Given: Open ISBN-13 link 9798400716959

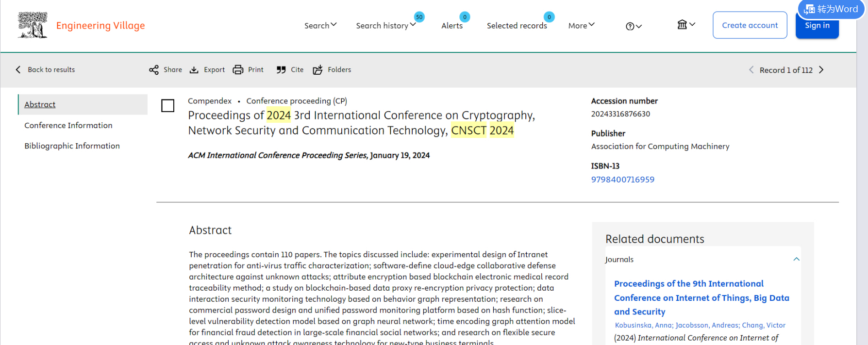Looking at the screenshot, I should point(623,180).
